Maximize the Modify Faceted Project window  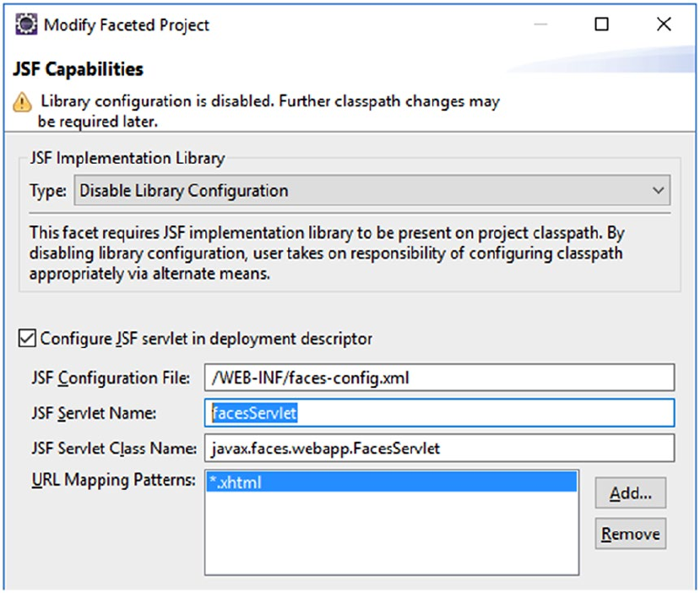pyautogui.click(x=601, y=24)
